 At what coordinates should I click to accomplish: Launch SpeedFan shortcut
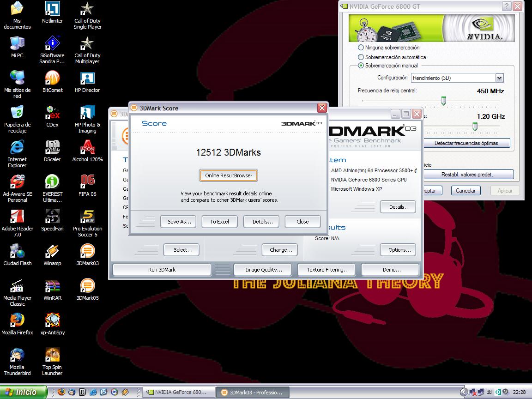pyautogui.click(x=52, y=220)
